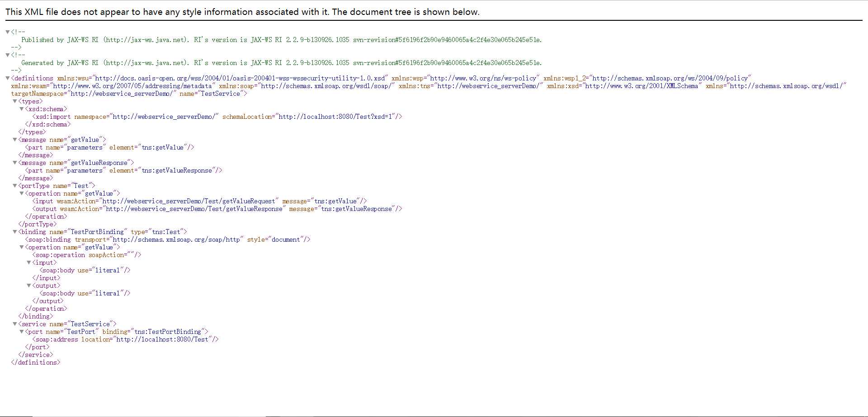868x417 pixels.
Task: Collapse the types element
Action: pos(15,101)
